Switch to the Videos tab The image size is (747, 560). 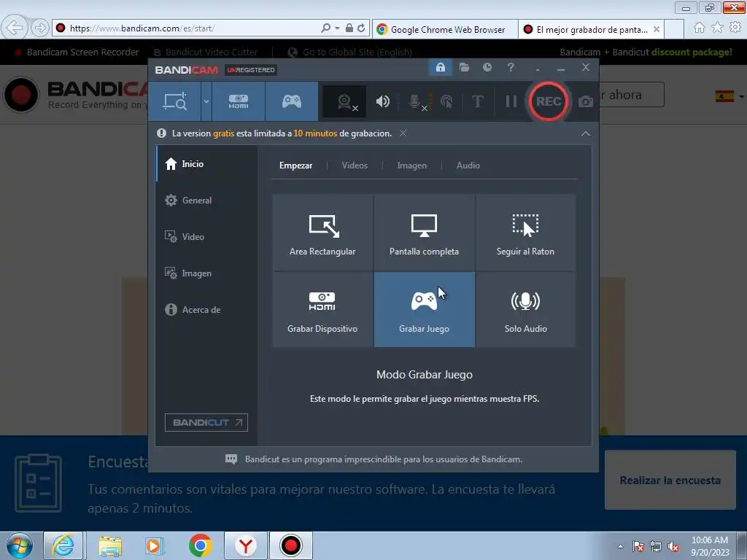[x=355, y=166]
